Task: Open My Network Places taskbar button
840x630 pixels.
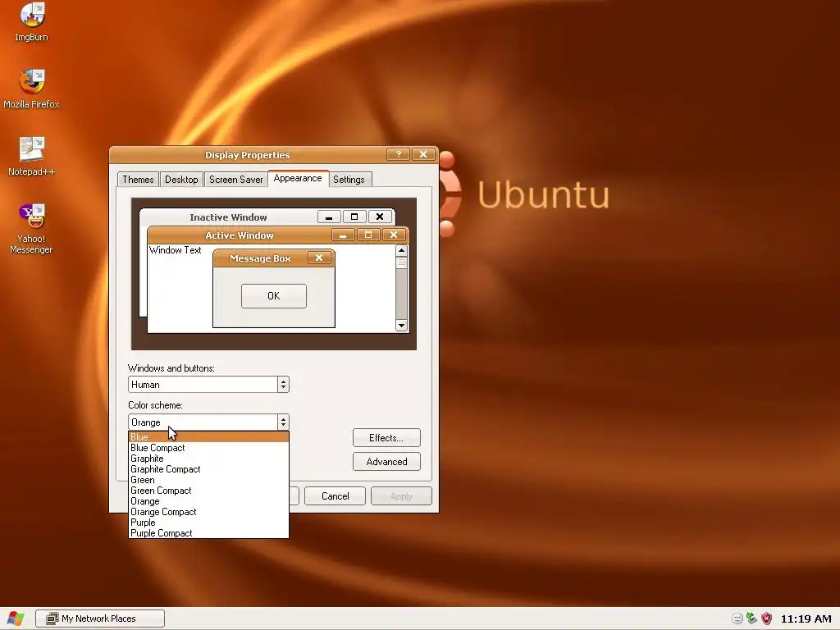Action: coord(99,619)
